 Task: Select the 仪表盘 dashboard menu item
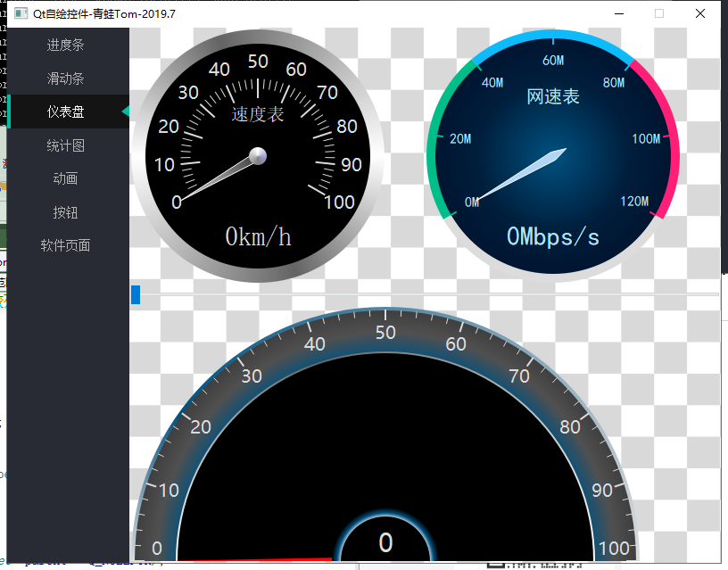pos(65,112)
